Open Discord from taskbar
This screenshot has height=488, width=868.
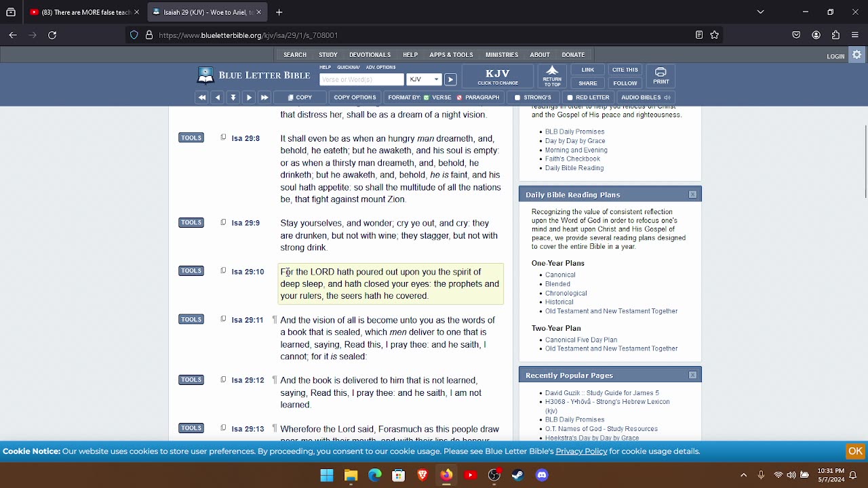(542, 475)
